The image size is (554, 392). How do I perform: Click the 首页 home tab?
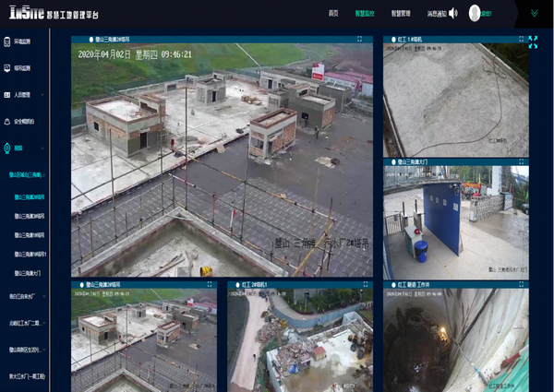pyautogui.click(x=333, y=14)
